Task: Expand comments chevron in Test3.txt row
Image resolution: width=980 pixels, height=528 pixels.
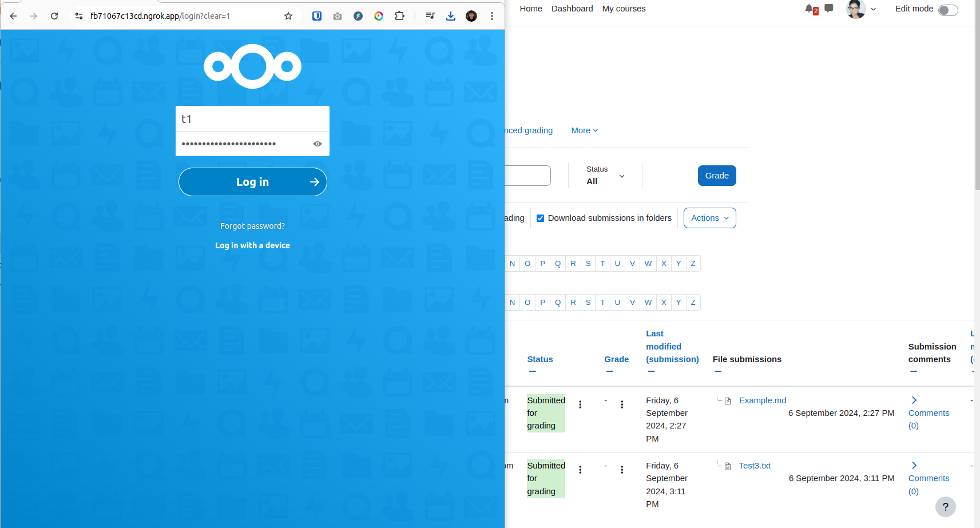Action: (x=914, y=465)
